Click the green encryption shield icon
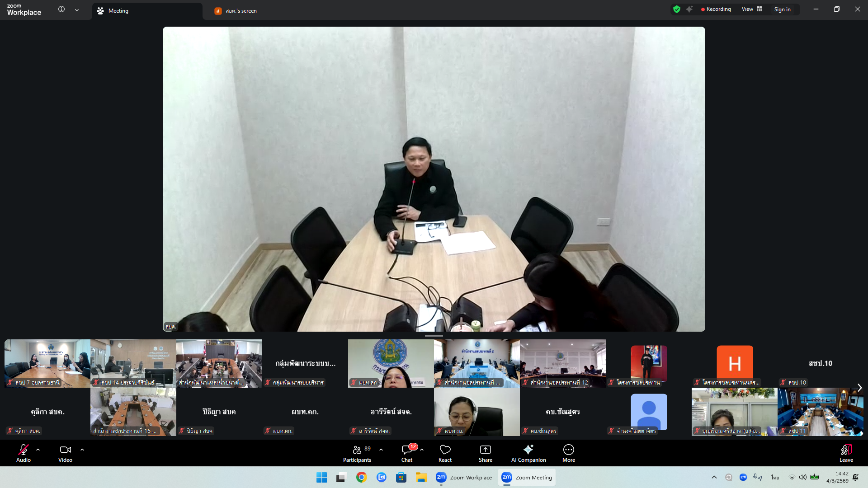Image resolution: width=868 pixels, height=488 pixels. click(676, 9)
